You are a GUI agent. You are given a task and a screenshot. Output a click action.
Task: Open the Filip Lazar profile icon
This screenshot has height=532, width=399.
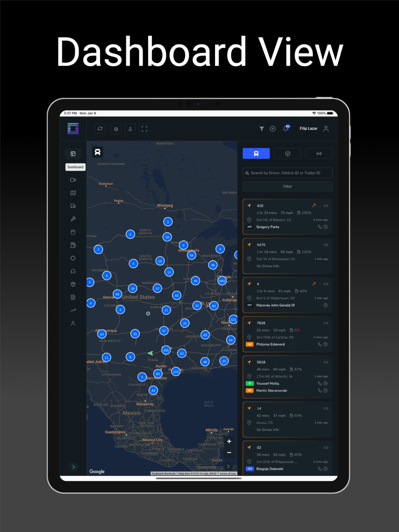coord(326,128)
